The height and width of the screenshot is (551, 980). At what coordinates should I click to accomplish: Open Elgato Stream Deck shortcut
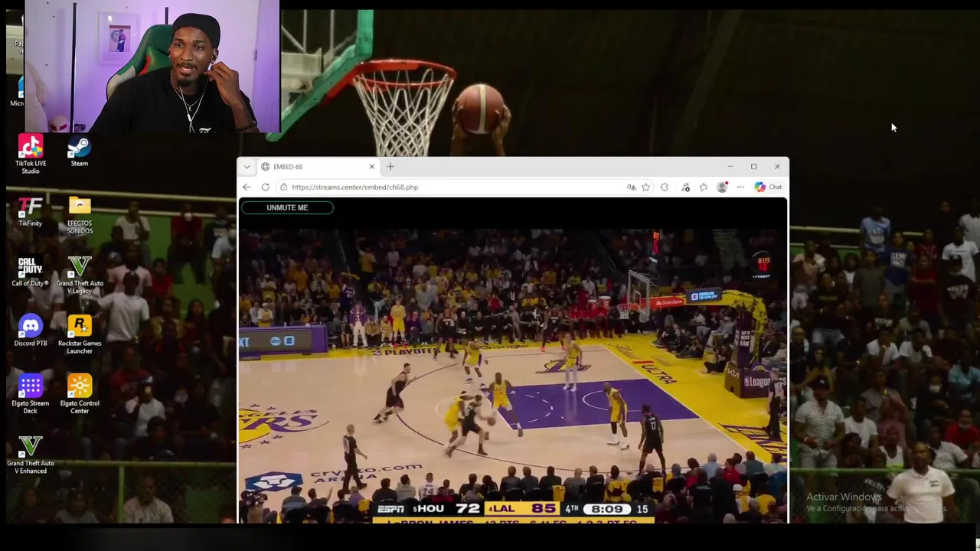(31, 394)
